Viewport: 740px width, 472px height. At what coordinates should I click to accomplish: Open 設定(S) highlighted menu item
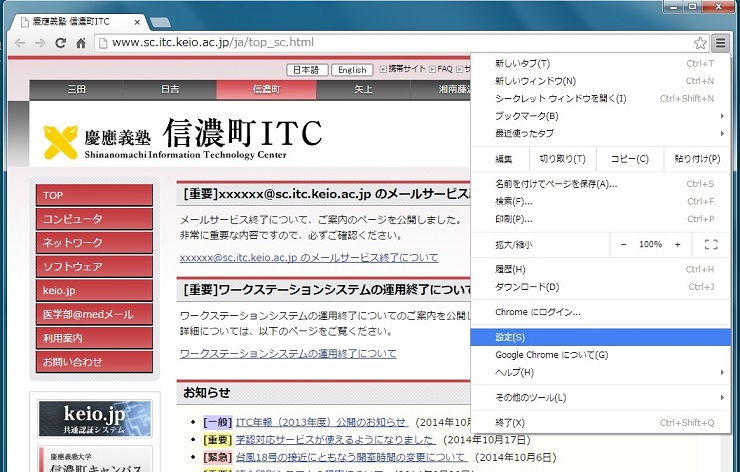601,337
